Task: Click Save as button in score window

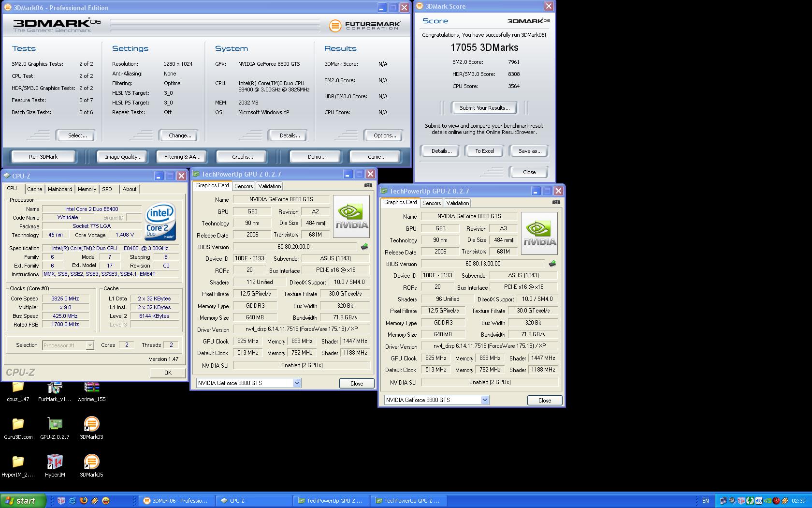Action: (x=530, y=151)
